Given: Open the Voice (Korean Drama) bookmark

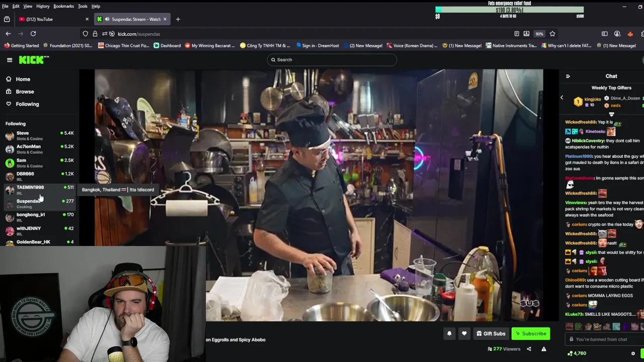Looking at the screenshot, I should tap(412, 45).
